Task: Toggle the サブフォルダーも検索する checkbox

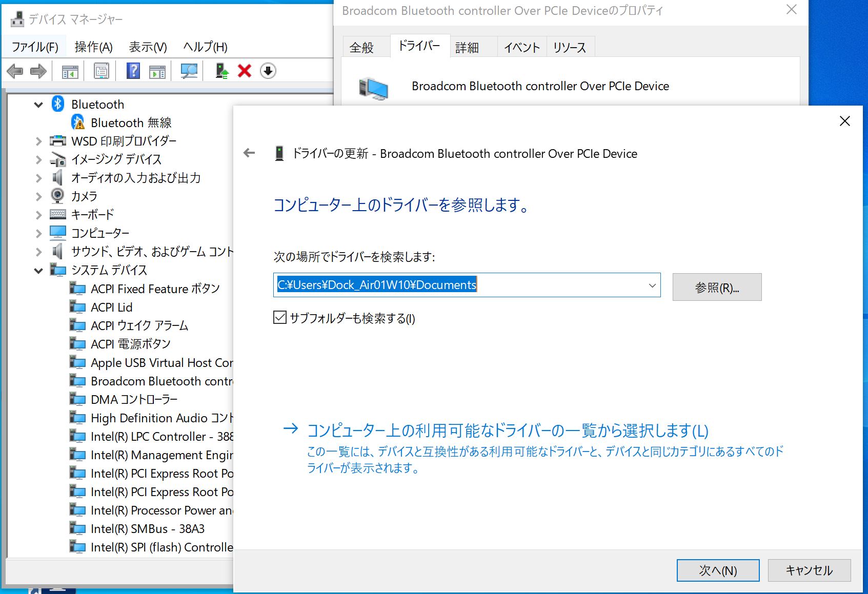Action: pyautogui.click(x=280, y=318)
